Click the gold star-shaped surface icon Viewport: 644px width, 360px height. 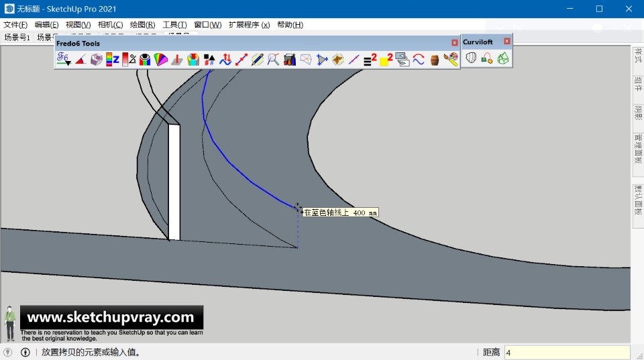coord(338,60)
